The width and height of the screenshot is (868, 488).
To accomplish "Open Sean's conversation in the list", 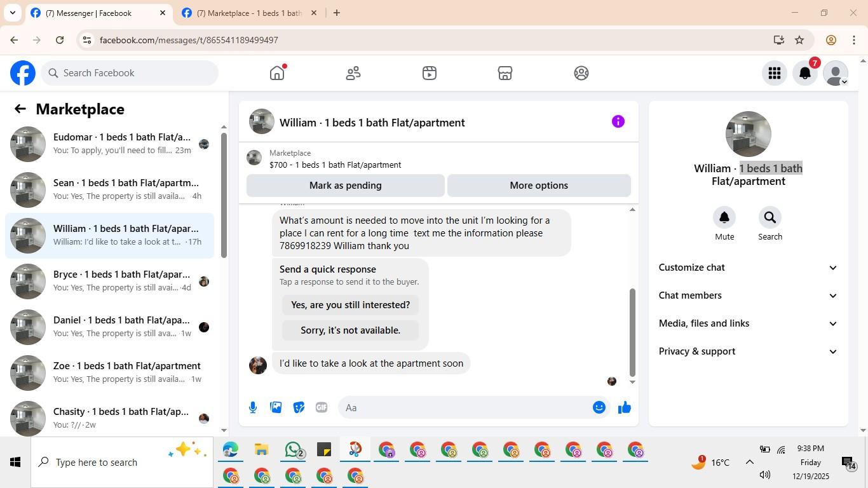I will click(109, 190).
